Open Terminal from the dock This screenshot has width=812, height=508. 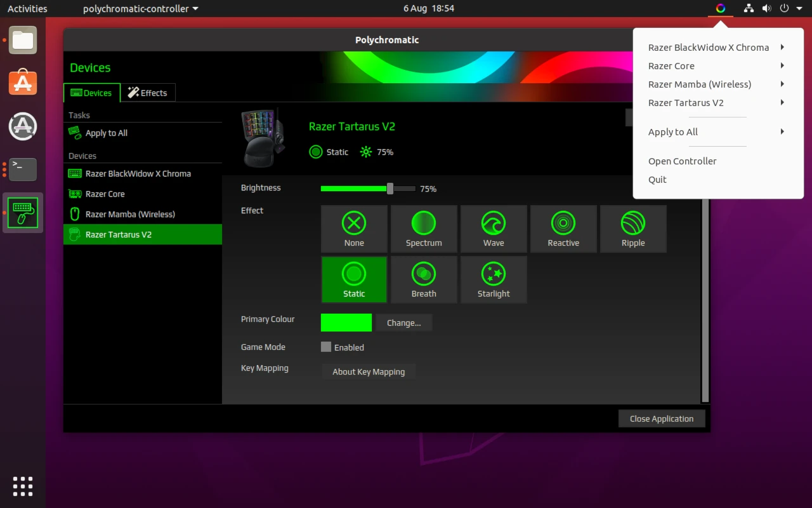click(x=23, y=170)
